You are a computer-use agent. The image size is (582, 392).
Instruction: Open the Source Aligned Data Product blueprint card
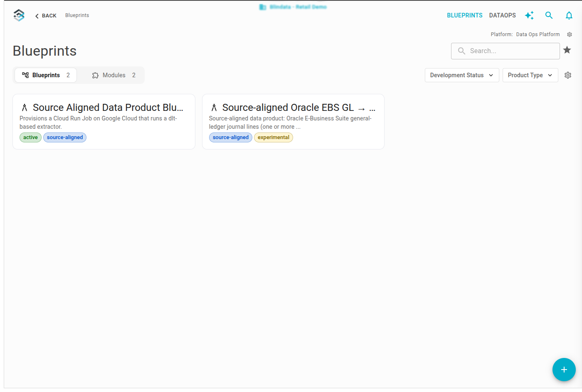[x=104, y=122]
